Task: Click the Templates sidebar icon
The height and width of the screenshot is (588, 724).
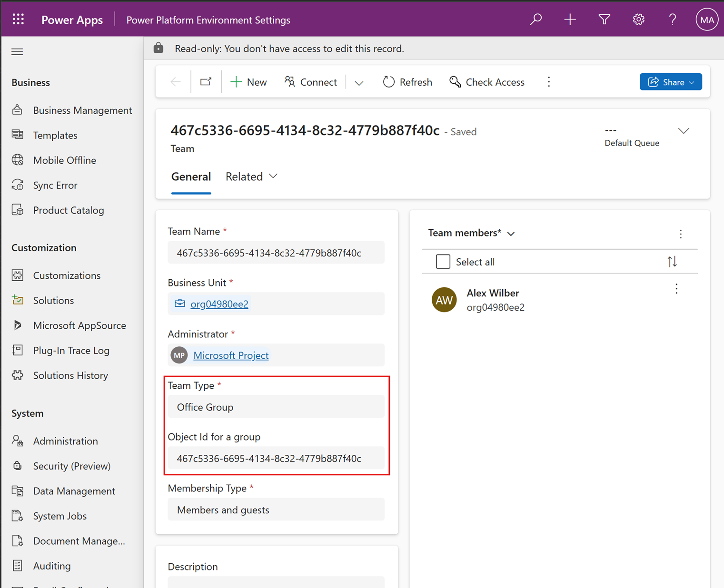Action: (18, 135)
